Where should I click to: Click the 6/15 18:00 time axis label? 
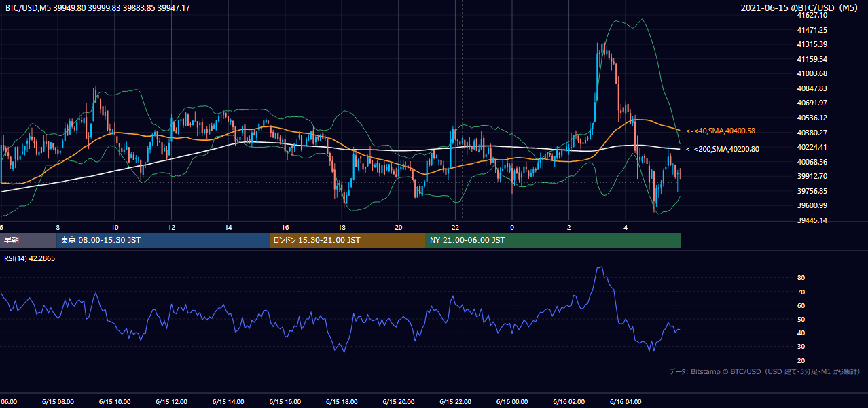pos(342,401)
